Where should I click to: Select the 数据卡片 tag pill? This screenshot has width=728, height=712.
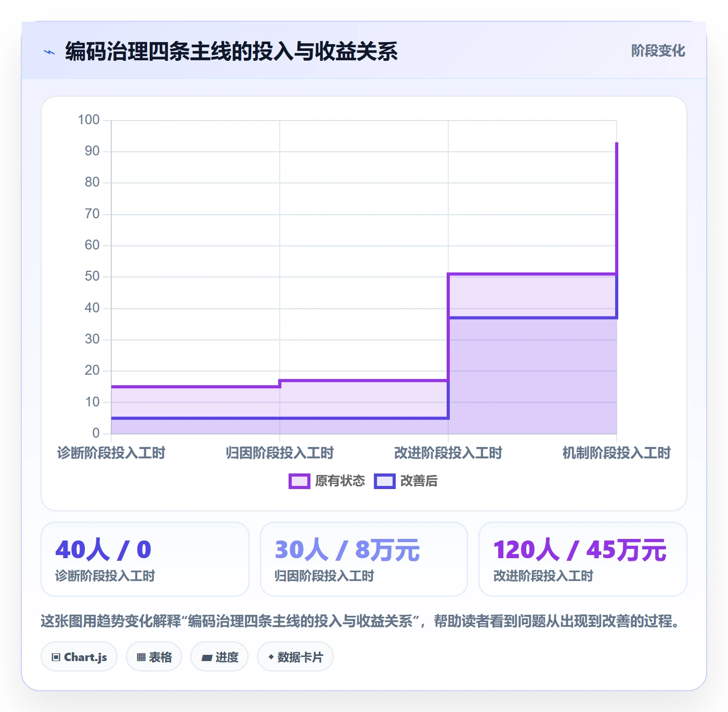click(295, 657)
